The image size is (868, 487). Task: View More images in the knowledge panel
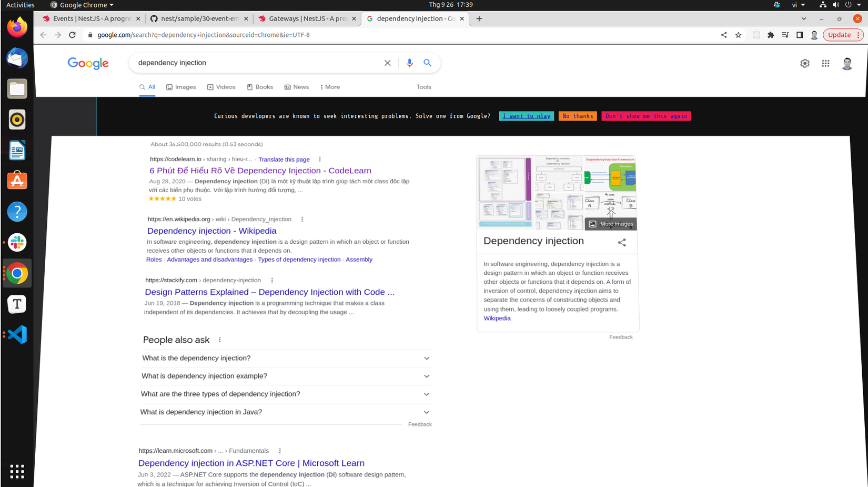611,223
